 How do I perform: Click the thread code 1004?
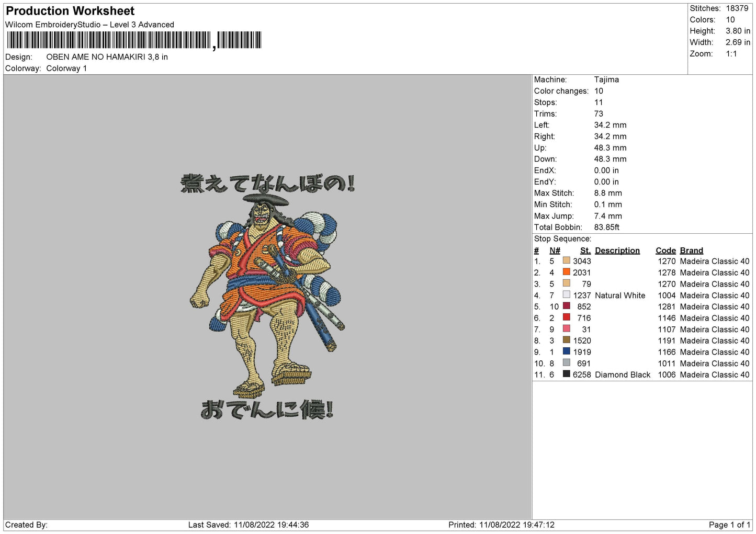(x=667, y=296)
